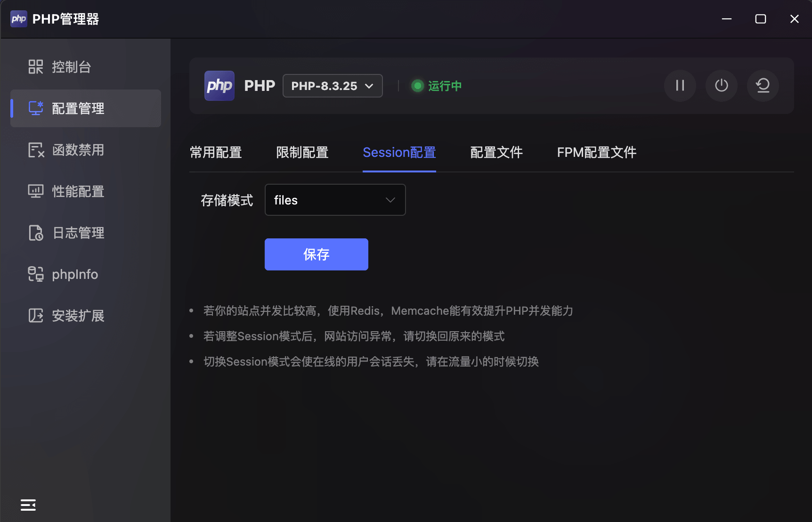812x522 pixels.
Task: Open the 配置文件 tab
Action: [496, 153]
